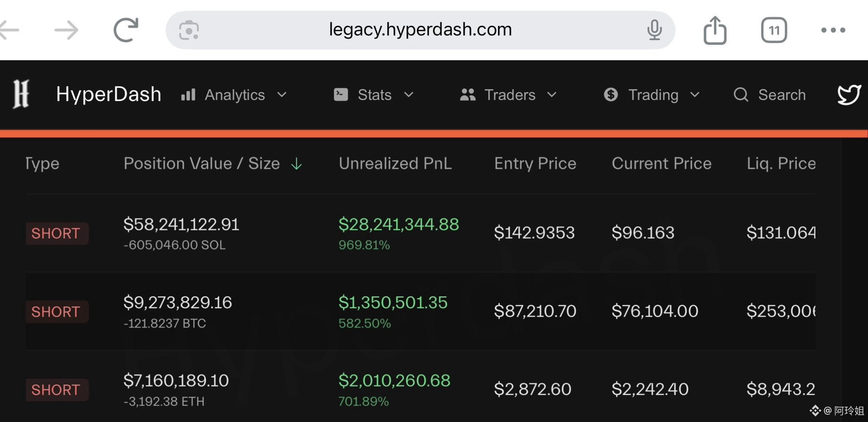This screenshot has width=868, height=422.
Task: Click the Entry Price column header
Action: pyautogui.click(x=535, y=164)
